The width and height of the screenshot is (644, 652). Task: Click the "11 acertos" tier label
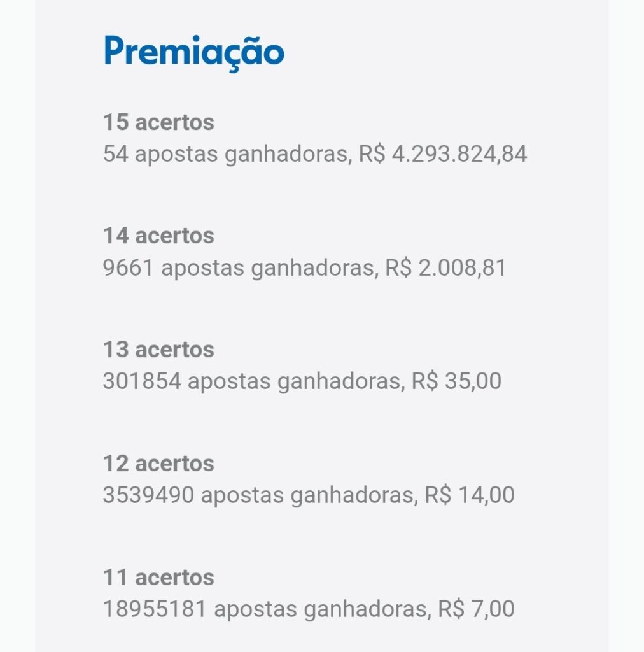[158, 578]
